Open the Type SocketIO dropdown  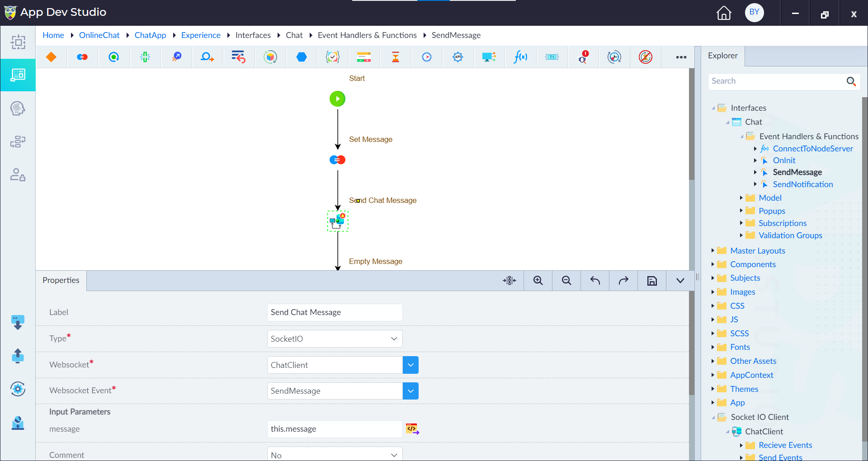pos(335,339)
